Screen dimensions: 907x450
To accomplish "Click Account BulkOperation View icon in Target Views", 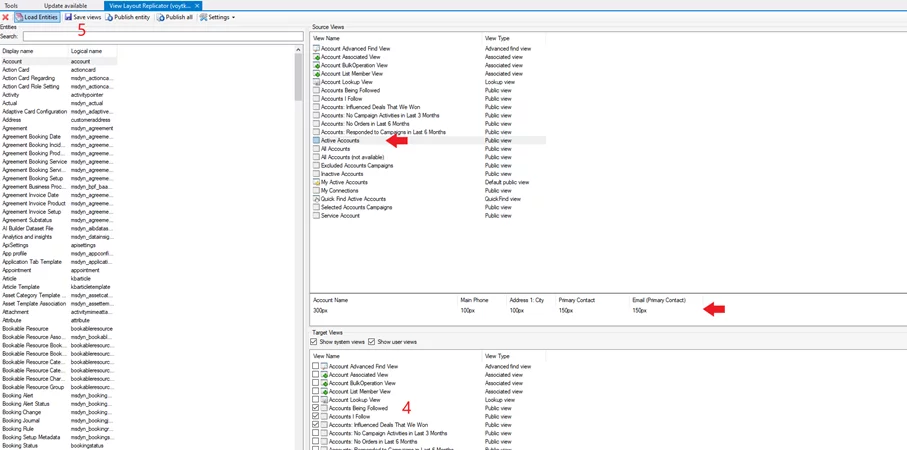I will [x=324, y=383].
